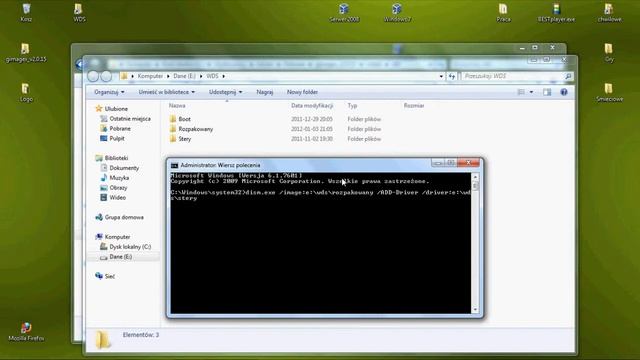Open the Rozpakowany folder
This screenshot has height=360, width=640.
pos(196,129)
